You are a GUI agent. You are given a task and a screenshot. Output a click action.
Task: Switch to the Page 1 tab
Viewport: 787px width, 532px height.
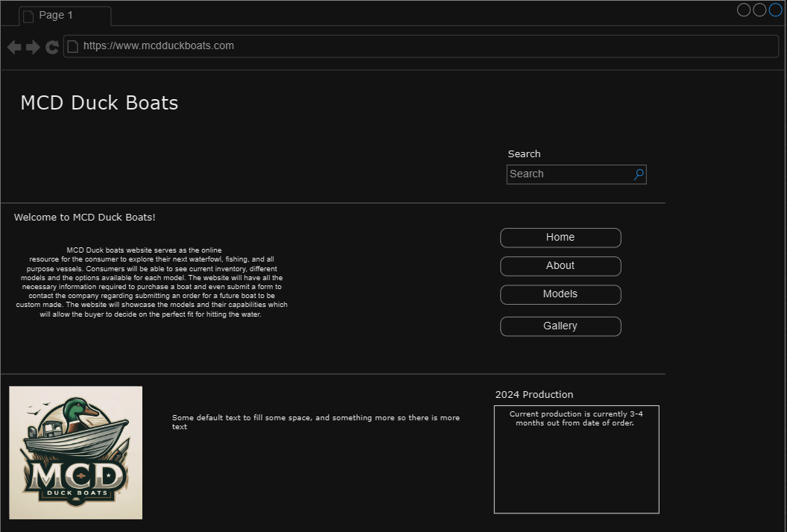point(63,15)
